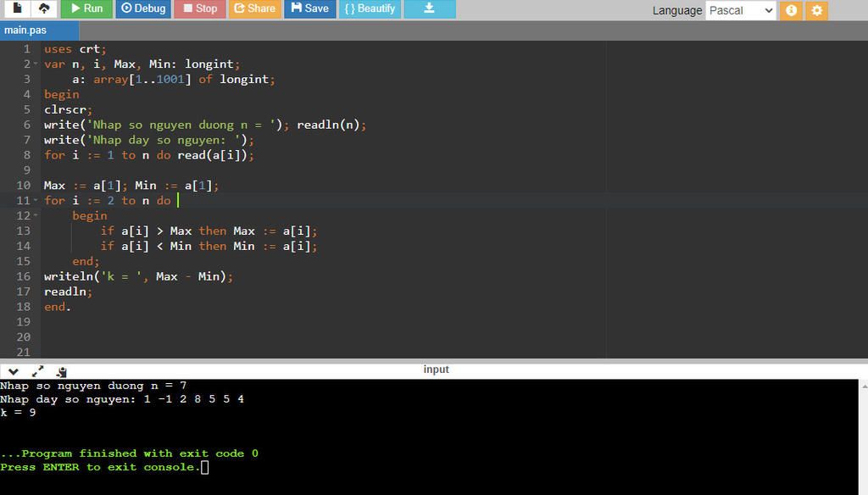Click the final 'end.' on line 18
The image size is (868, 495).
coord(58,306)
